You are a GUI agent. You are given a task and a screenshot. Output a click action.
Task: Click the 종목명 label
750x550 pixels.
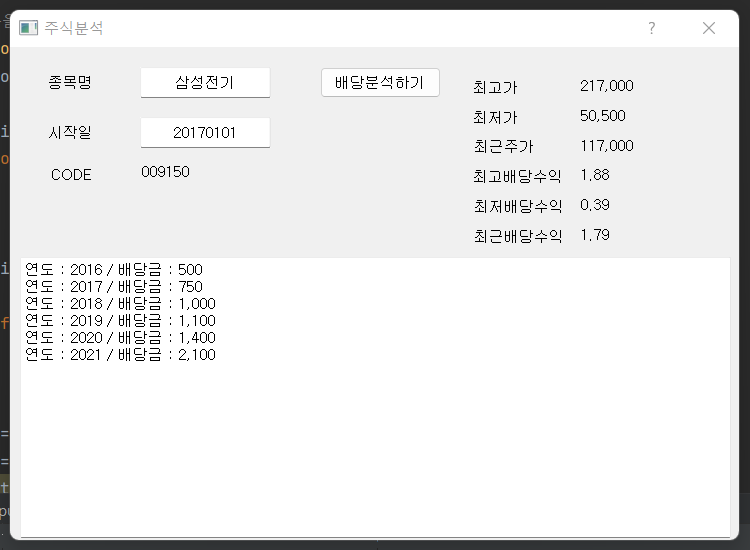[70, 82]
